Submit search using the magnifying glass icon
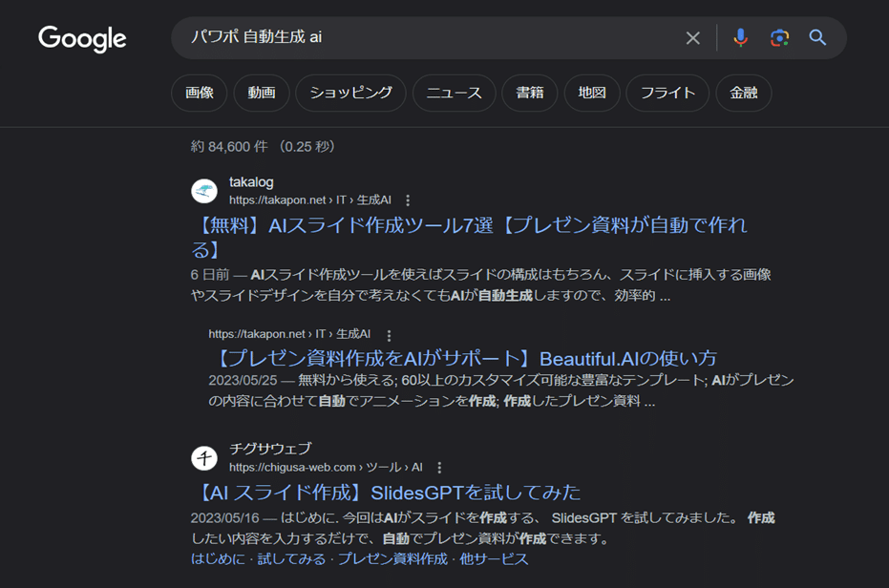 pos(817,37)
